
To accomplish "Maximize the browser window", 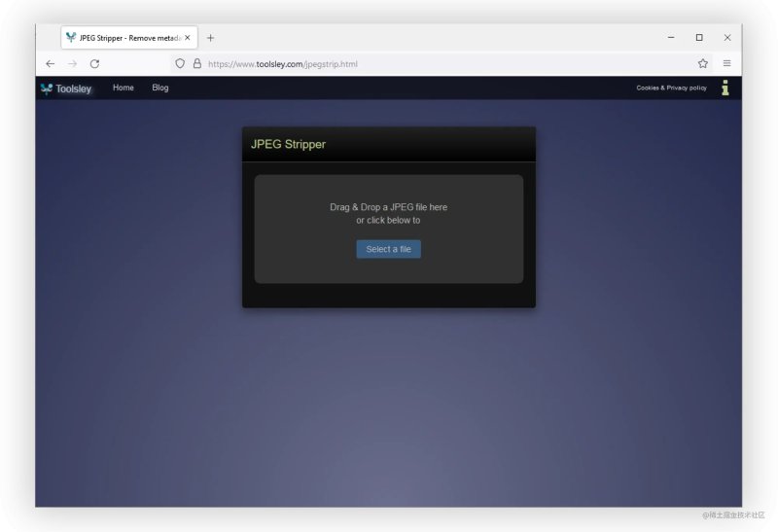I will 699,38.
